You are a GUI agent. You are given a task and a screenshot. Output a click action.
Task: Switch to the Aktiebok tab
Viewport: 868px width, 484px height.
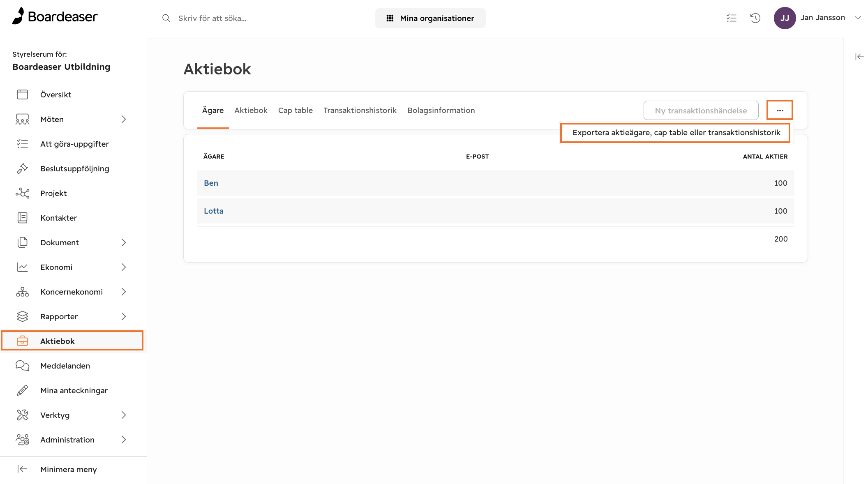[251, 110]
